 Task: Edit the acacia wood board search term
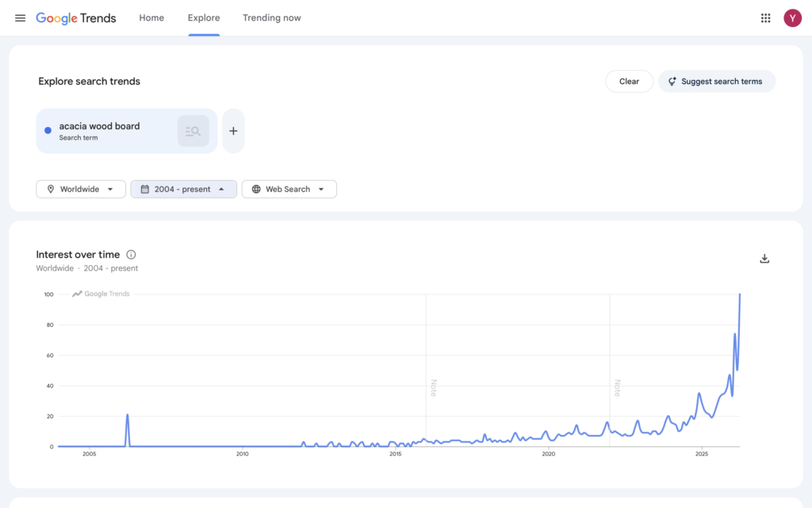click(99, 126)
